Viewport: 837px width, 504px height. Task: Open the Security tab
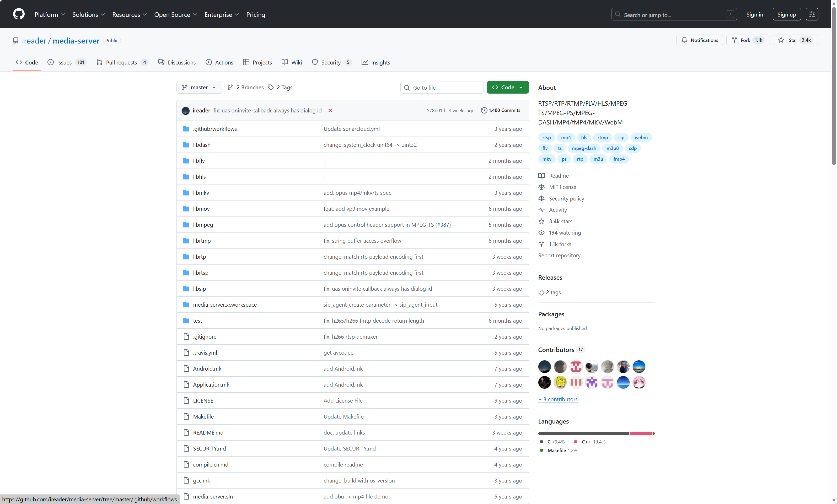click(x=331, y=62)
